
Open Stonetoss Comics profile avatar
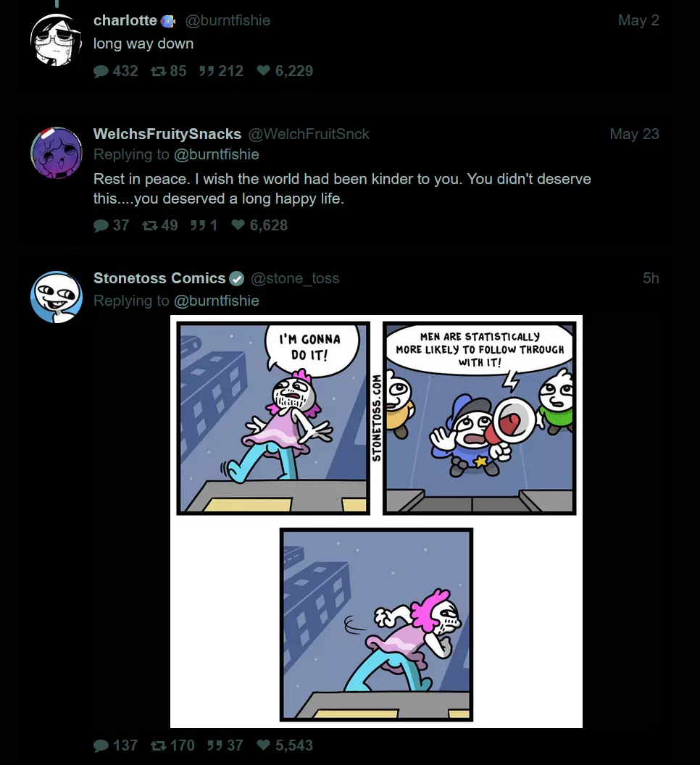[56, 297]
